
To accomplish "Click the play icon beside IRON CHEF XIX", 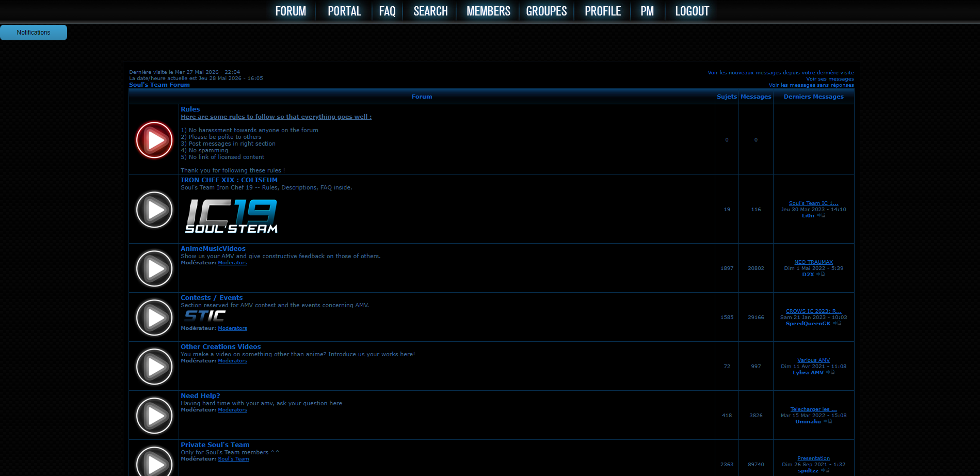I will tap(154, 210).
